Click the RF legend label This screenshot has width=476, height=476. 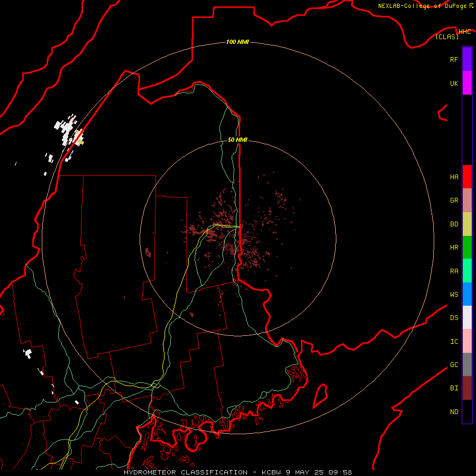(454, 59)
